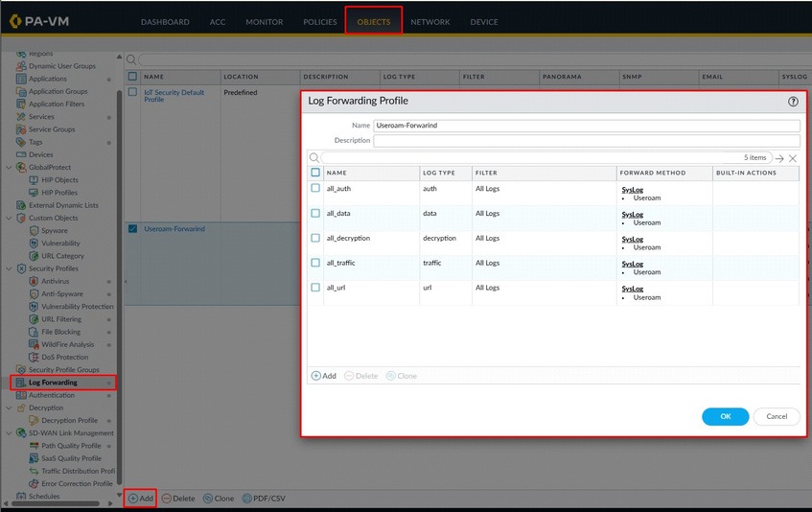Collapse the GlobalProtect tree node
Image resolution: width=812 pixels, height=512 pixels.
tap(9, 168)
